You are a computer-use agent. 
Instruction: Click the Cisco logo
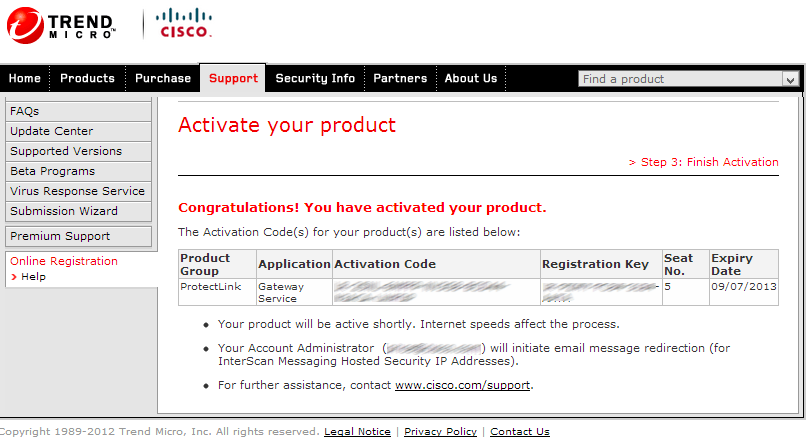point(184,23)
